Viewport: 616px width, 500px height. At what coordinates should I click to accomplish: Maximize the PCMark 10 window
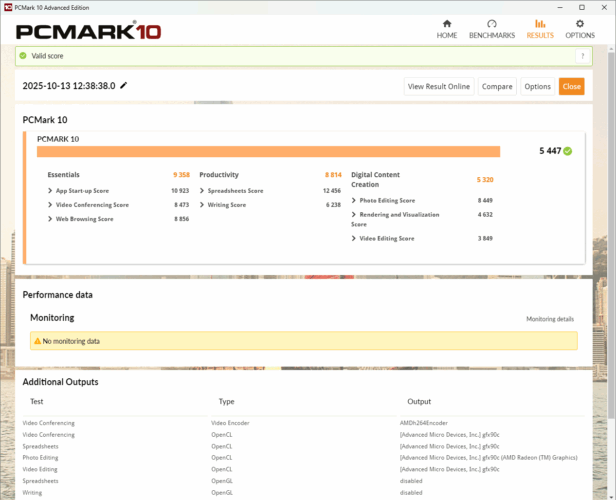point(582,7)
